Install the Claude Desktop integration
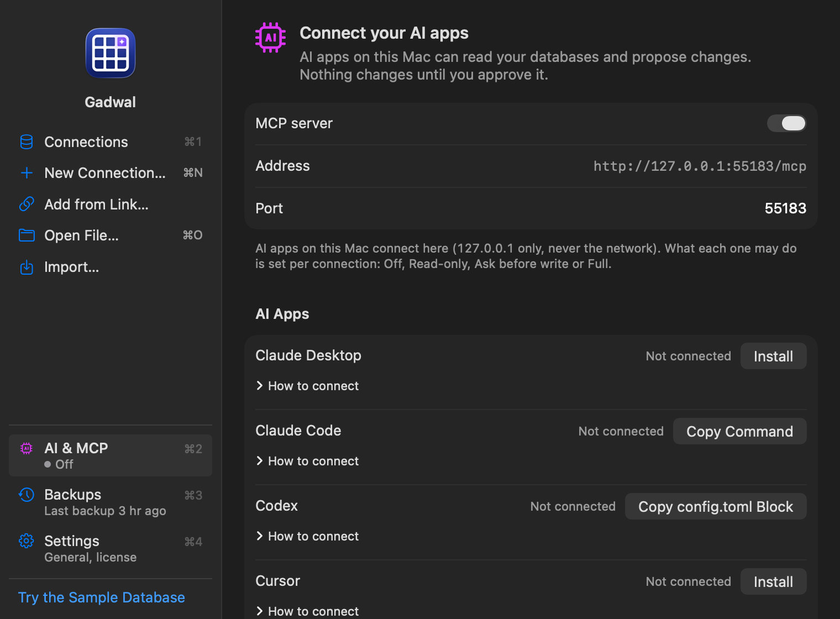The height and width of the screenshot is (619, 840). (x=773, y=356)
